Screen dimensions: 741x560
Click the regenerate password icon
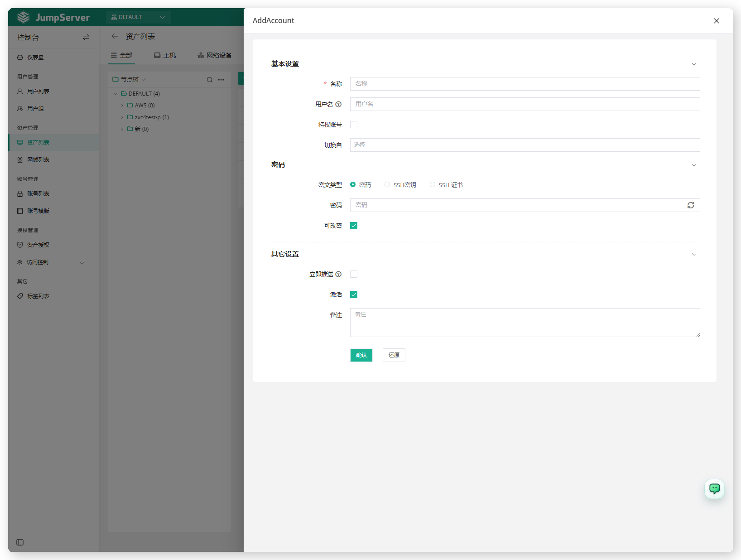click(x=691, y=205)
